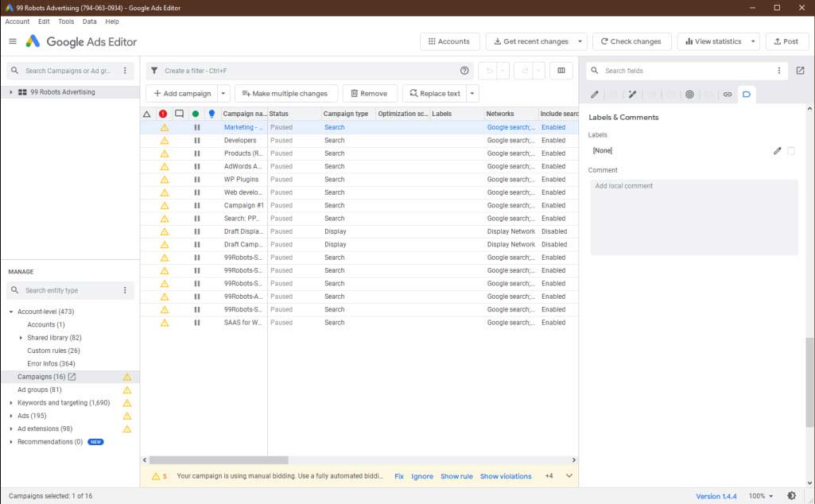Toggle the checkbox next to the [None] label
This screenshot has width=815, height=504.
click(791, 151)
